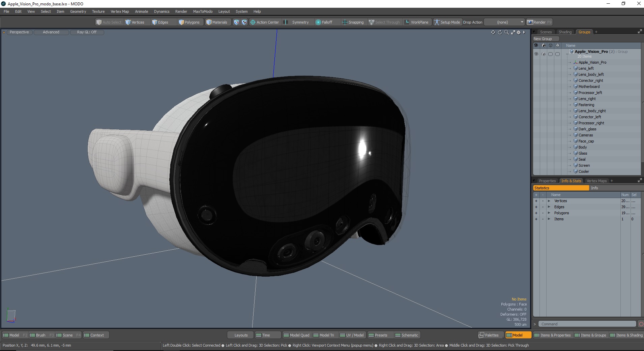Toggle Snapping on
Screen dimensions: 644x351
click(x=353, y=22)
